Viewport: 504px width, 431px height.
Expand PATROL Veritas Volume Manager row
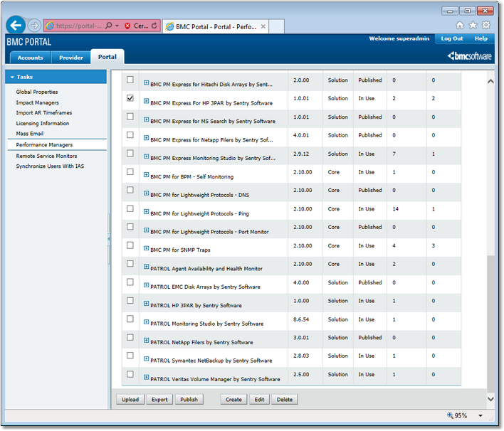(x=146, y=378)
